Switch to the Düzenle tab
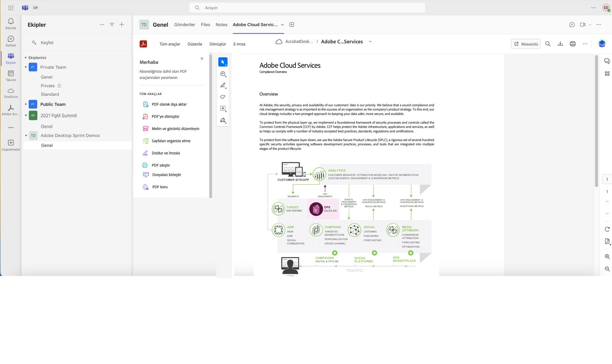The height and width of the screenshot is (364, 612). pos(195,44)
